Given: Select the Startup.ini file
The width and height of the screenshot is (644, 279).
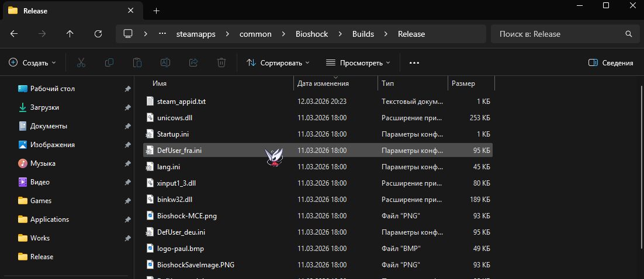Looking at the screenshot, I should tap(318, 134).
